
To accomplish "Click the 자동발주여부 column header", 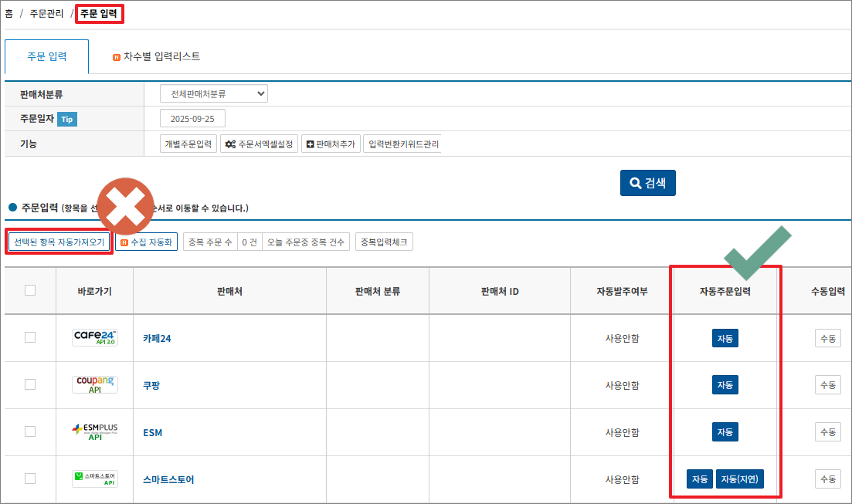I will 622,291.
